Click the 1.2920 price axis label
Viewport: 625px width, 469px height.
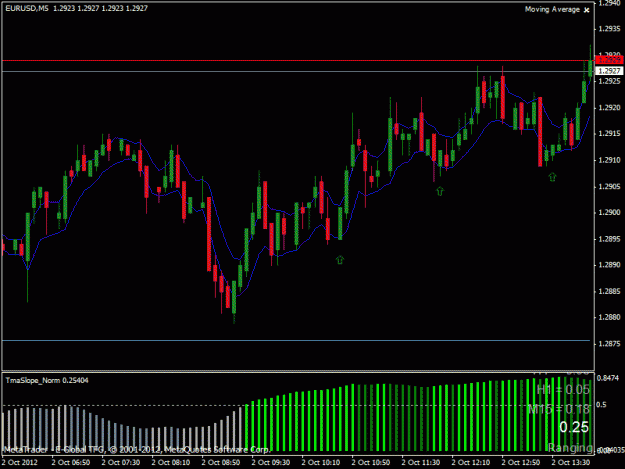(609, 108)
